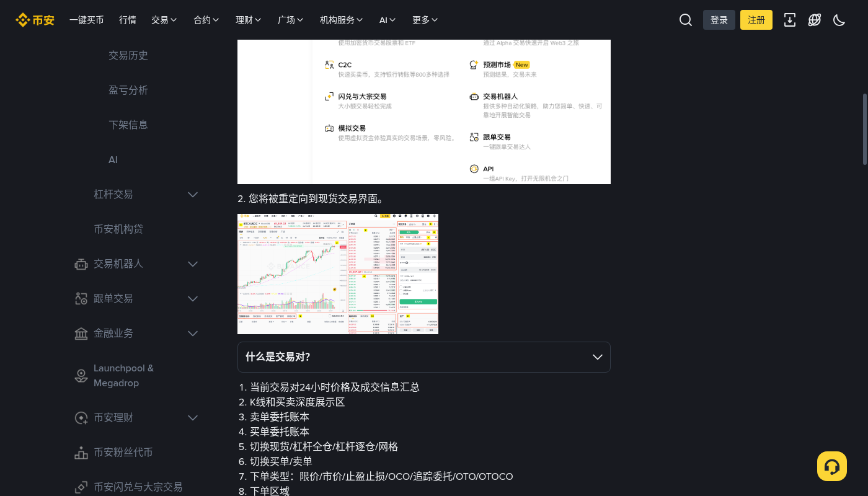Open the 广场 header menu

click(291, 20)
